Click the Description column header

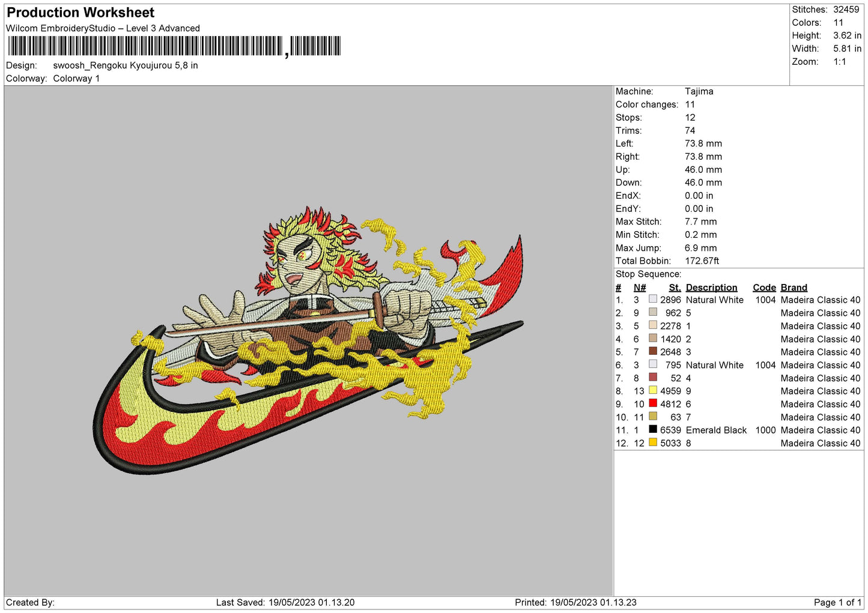tap(711, 288)
